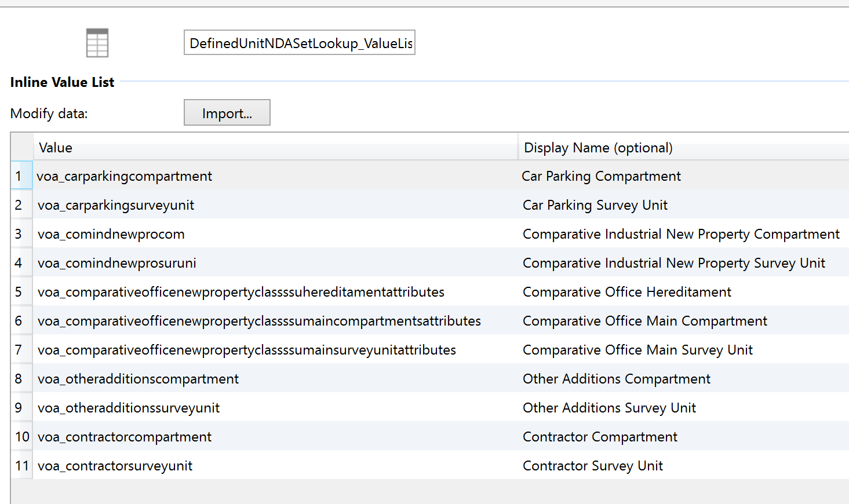Click the Car Parking Compartment display name cell

(x=602, y=176)
